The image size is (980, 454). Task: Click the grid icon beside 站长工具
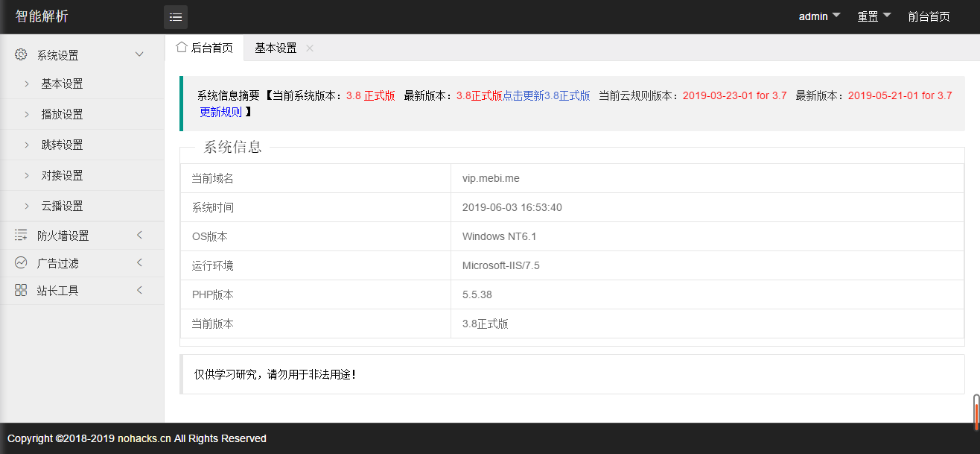(x=21, y=291)
